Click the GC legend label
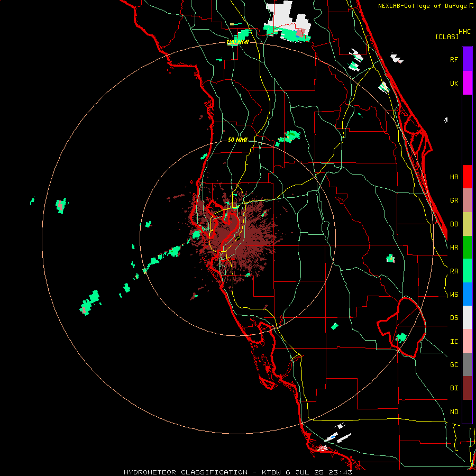Screen dimensions: 476x476 click(454, 365)
